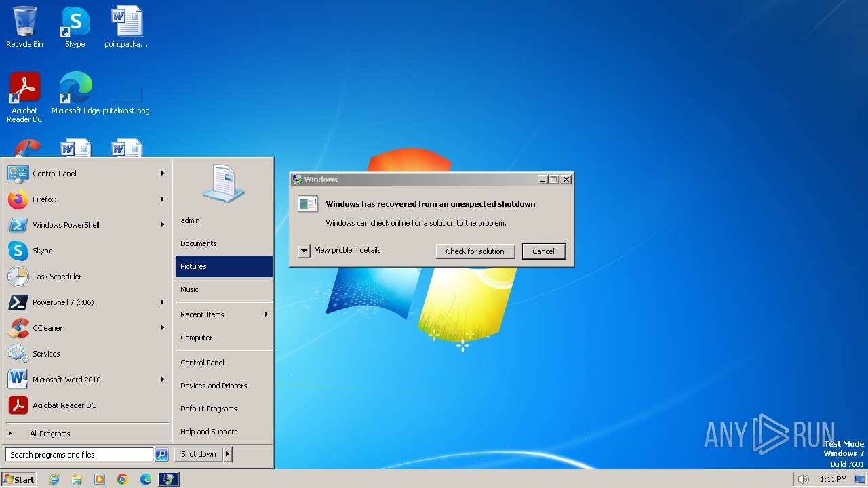Image resolution: width=868 pixels, height=488 pixels.
Task: Open the Skype desktop shortcut icon
Action: (75, 22)
